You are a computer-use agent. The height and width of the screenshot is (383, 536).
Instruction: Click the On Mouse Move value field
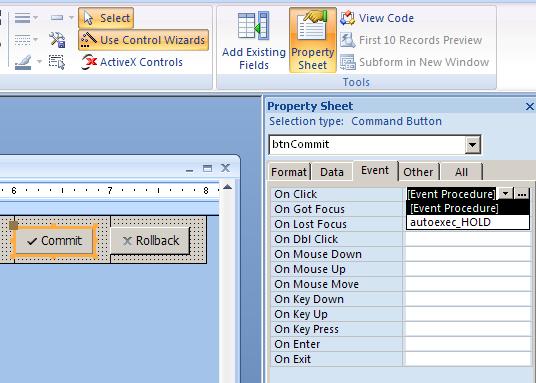coord(467,284)
